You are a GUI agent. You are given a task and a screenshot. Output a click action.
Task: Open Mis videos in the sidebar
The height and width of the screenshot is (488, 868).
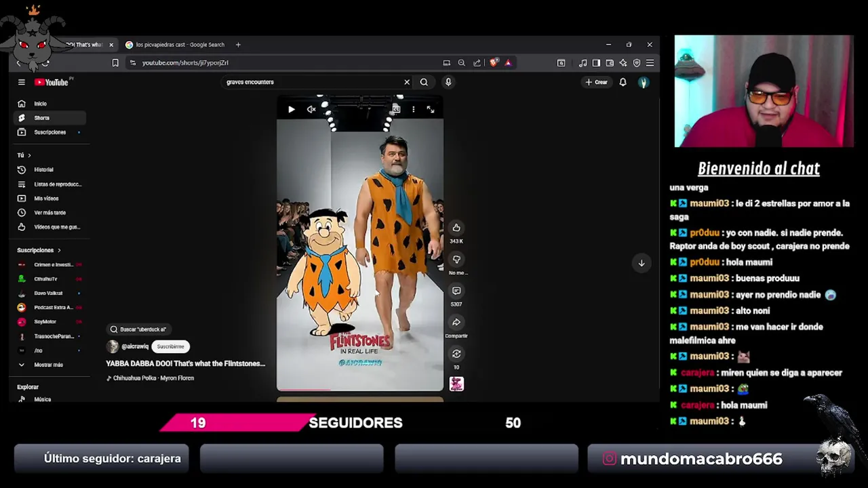49,199
